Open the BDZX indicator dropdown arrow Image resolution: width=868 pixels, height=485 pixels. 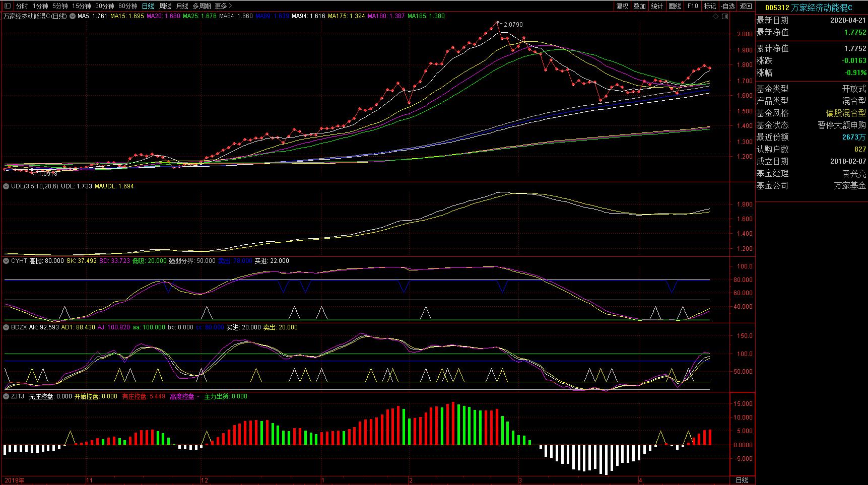click(7, 327)
